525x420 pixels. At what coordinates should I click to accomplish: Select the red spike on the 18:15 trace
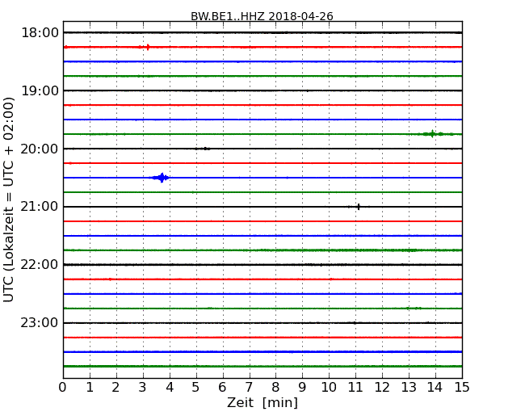click(148, 47)
